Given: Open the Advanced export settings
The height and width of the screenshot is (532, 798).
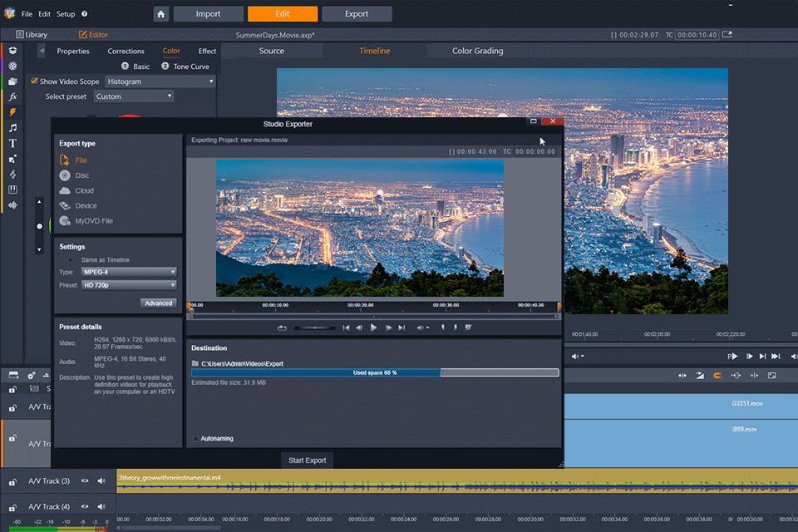Looking at the screenshot, I should (158, 303).
